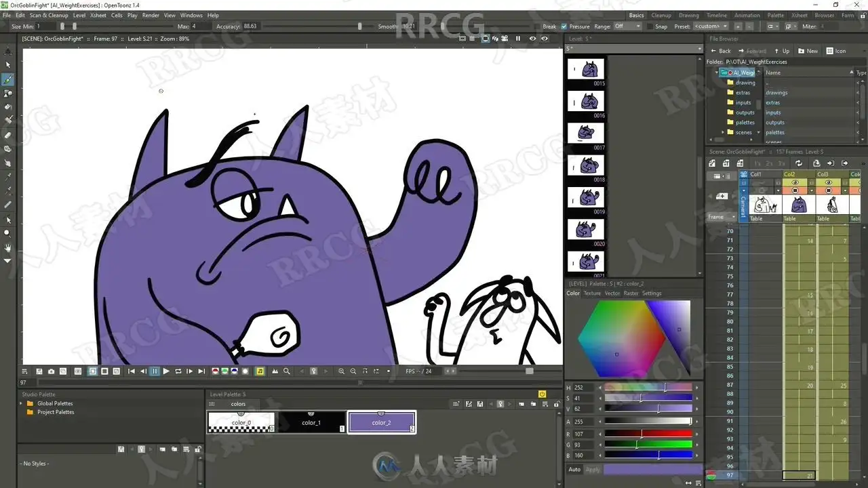
Task: Click the Accuracy slider track
Action: pos(312,26)
